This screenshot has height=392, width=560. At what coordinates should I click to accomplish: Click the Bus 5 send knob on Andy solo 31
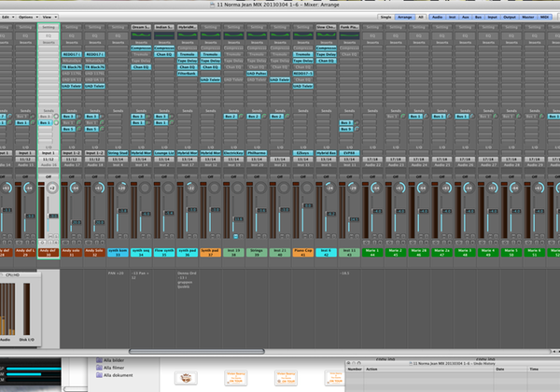click(x=79, y=129)
